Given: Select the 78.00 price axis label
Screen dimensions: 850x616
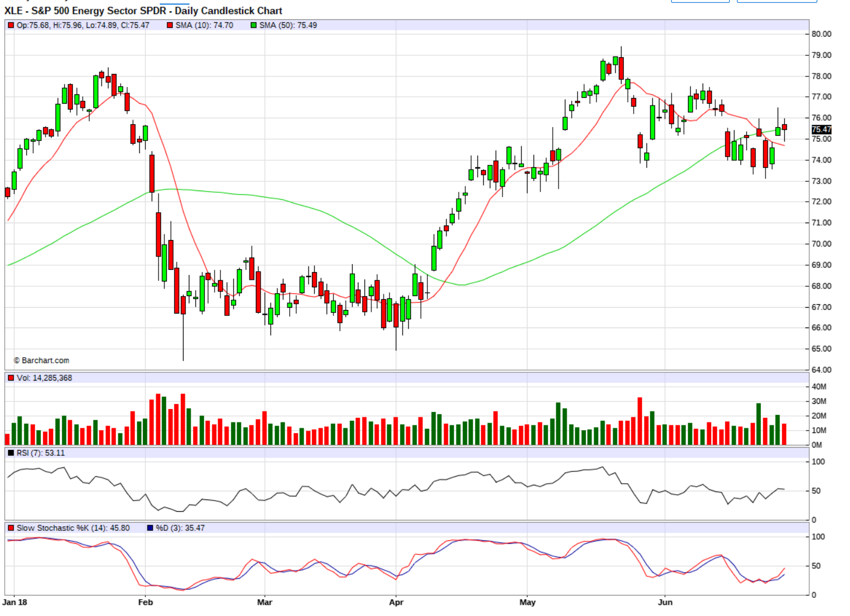Looking at the screenshot, I should 821,76.
